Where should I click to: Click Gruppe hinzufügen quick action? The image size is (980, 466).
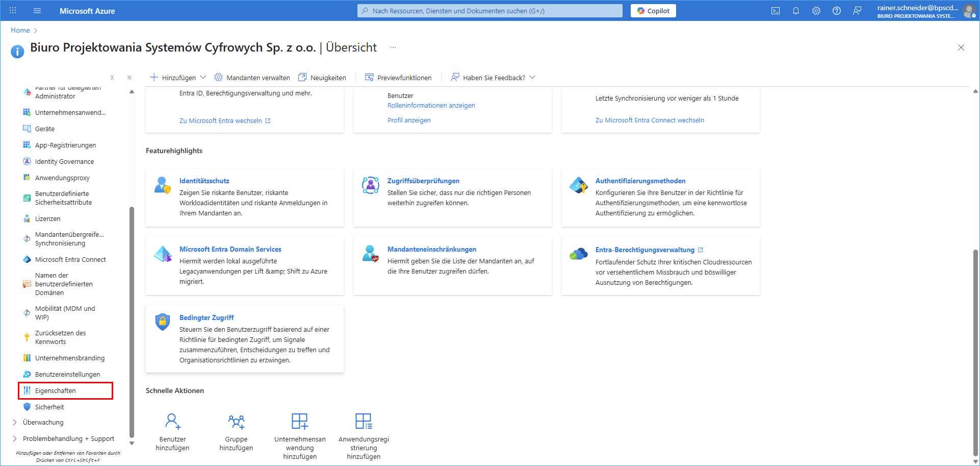coord(236,432)
